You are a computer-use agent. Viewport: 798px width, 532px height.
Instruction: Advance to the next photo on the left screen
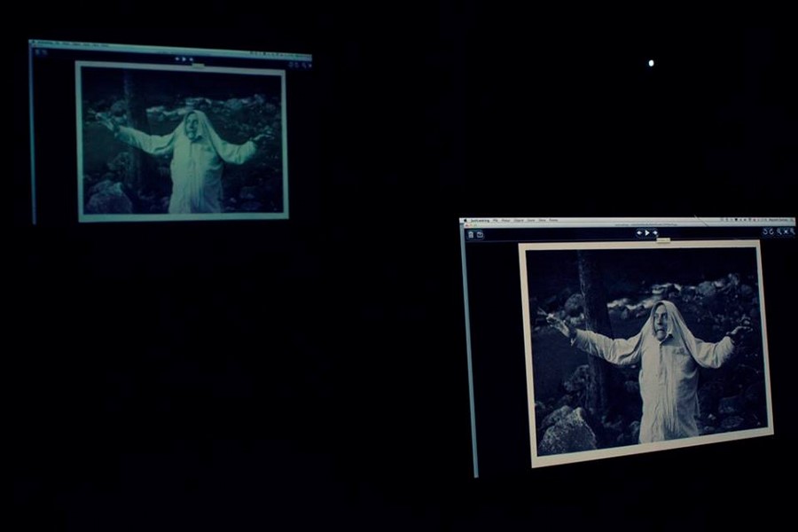click(191, 59)
